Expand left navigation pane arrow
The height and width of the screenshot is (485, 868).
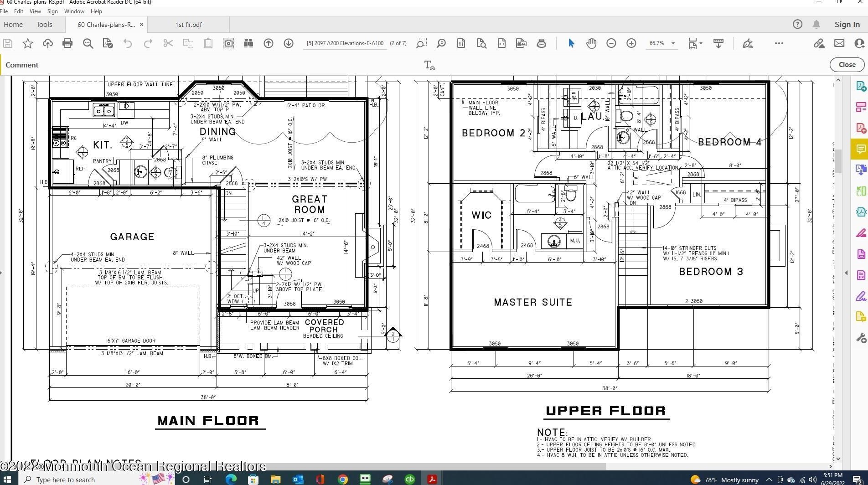point(1,273)
